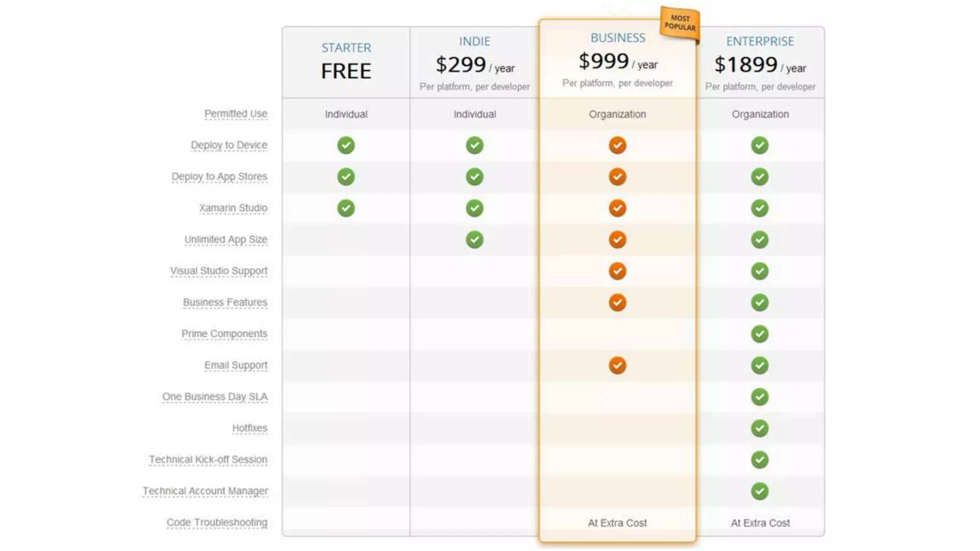980x551 pixels.
Task: Click the One Business Day SLA label
Action: (x=215, y=397)
